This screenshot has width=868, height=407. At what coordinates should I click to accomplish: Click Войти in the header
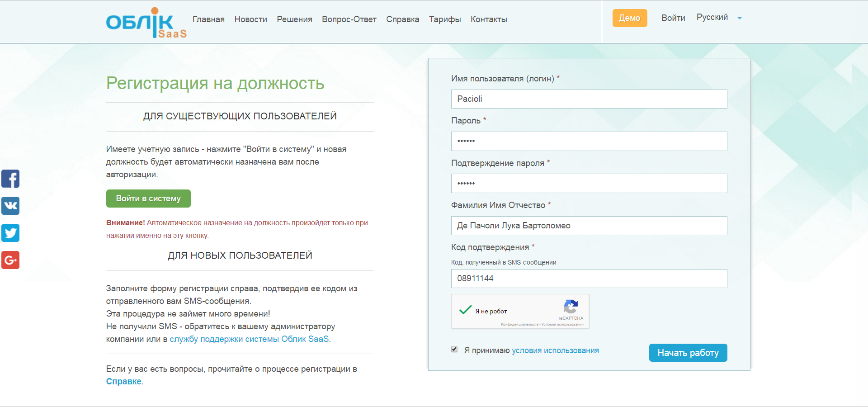pyautogui.click(x=673, y=18)
